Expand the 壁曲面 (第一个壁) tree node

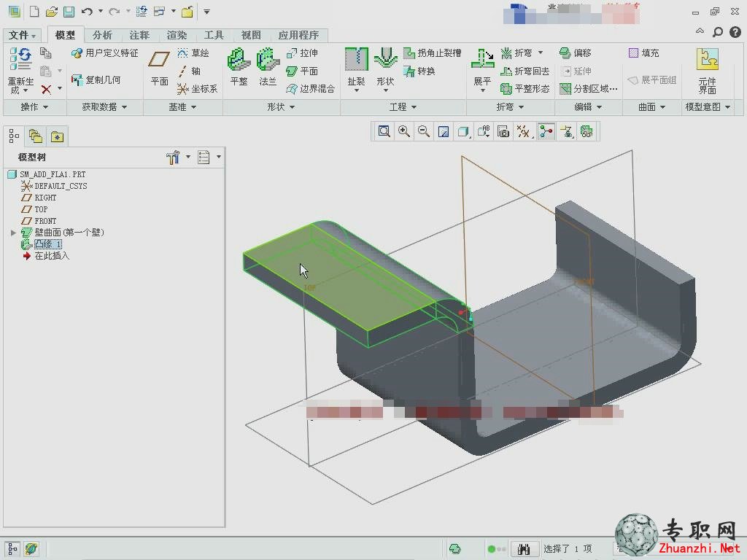coord(13,233)
